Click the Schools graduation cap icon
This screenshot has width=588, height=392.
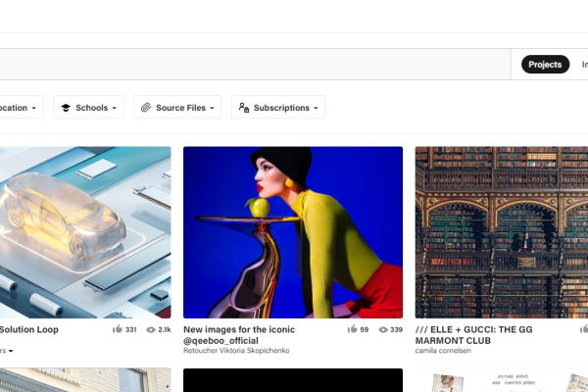point(65,108)
